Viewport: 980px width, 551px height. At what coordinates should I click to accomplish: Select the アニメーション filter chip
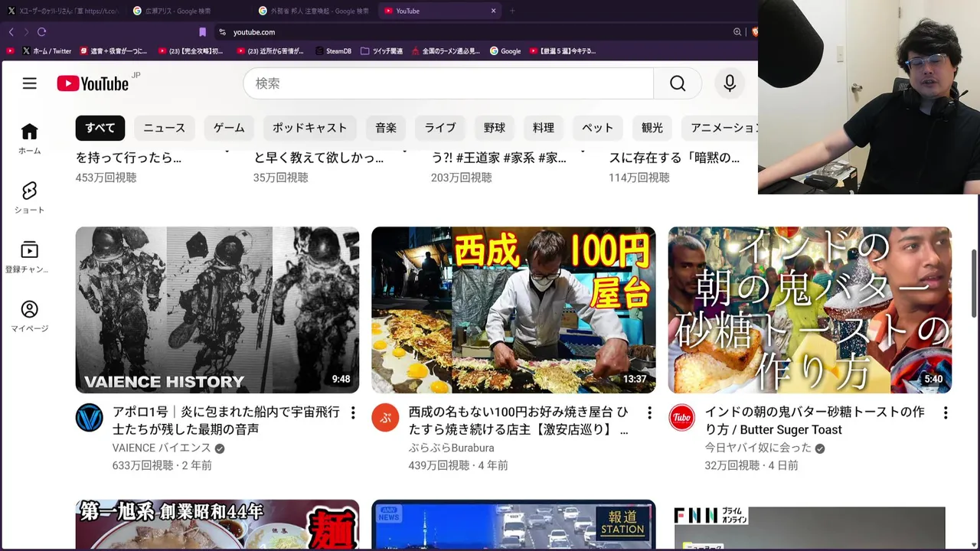click(x=720, y=128)
